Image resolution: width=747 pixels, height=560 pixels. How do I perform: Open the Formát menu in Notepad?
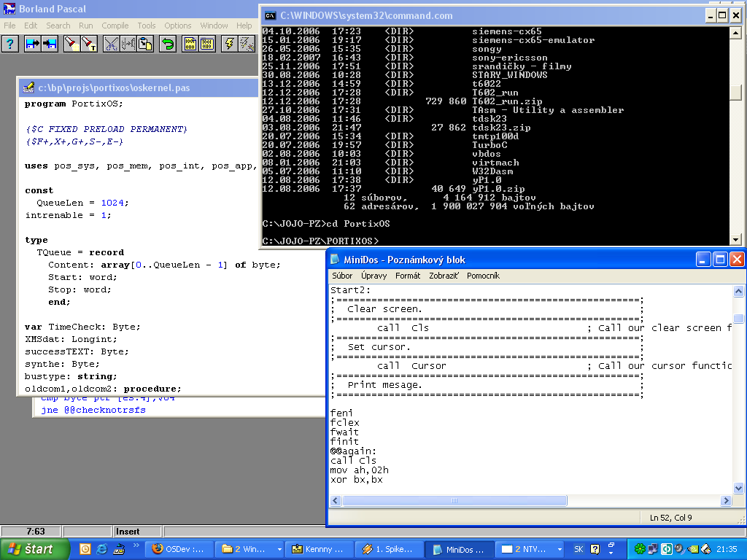pos(408,276)
